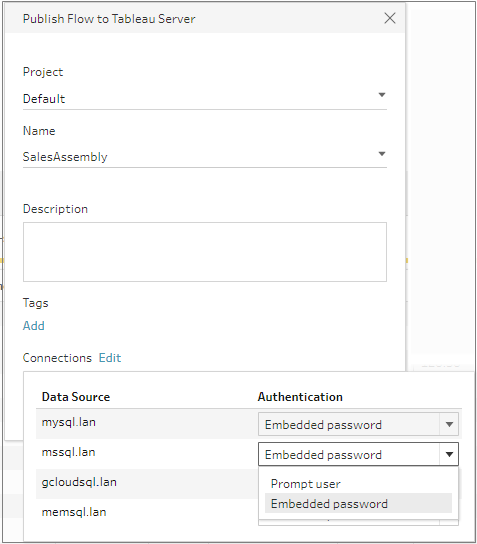Viewport: 477px width, 544px height.
Task: Click the Edit link next to Connections
Action: [110, 358]
